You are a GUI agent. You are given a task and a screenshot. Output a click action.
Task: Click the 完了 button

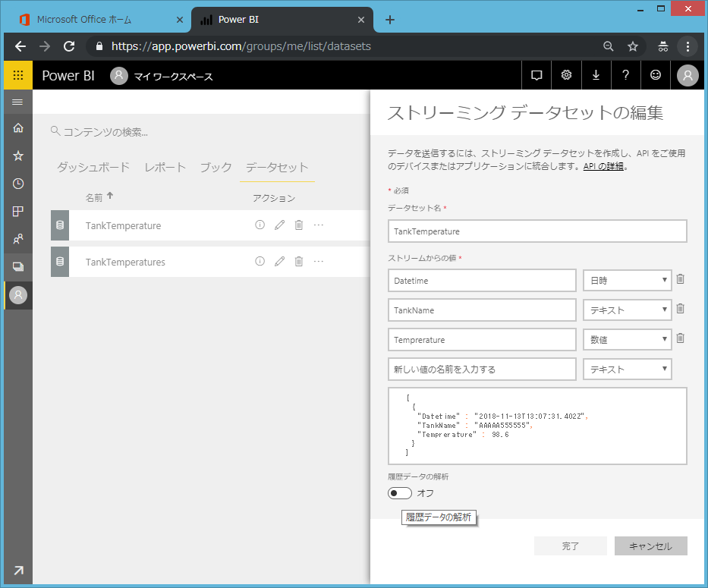pyautogui.click(x=571, y=546)
